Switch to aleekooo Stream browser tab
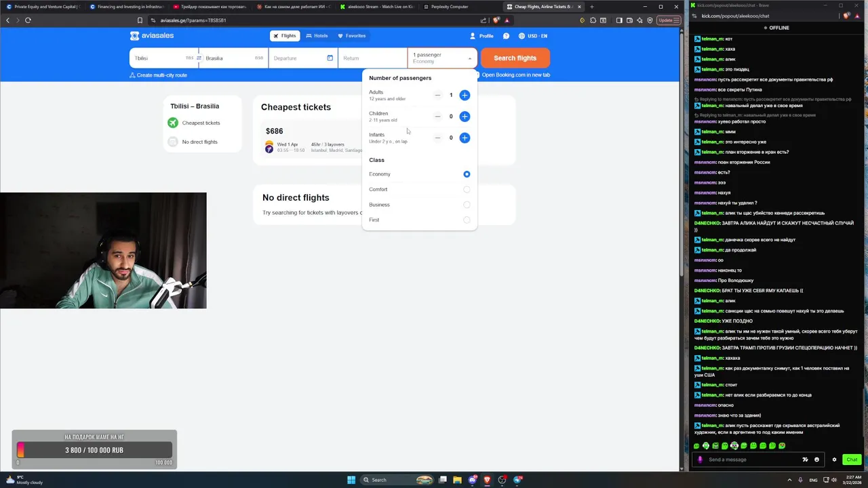Screen dimensions: 868x488 coord(376,7)
